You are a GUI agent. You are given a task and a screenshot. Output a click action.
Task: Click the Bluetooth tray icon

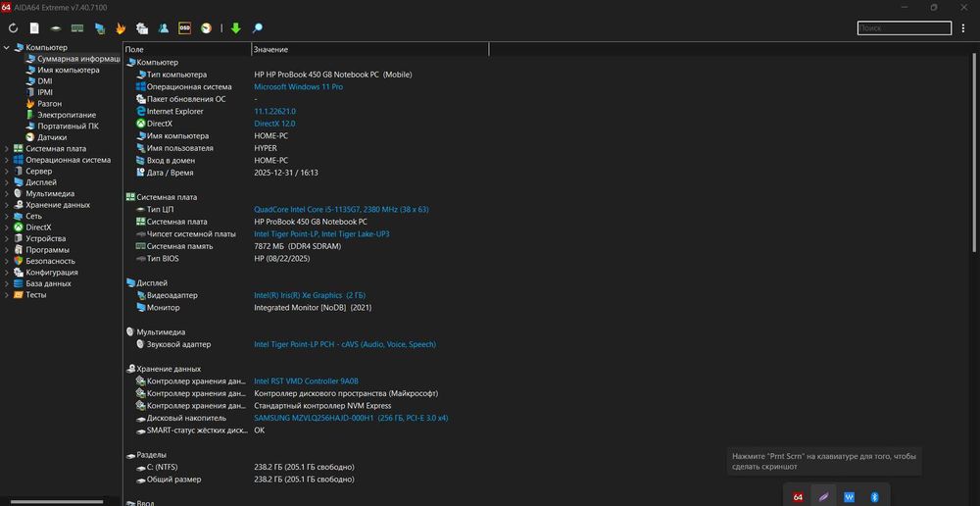point(875,497)
